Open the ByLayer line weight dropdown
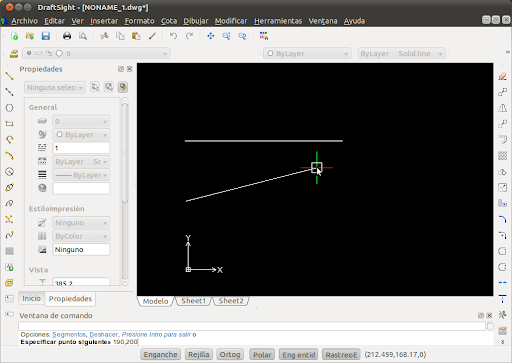Viewport: 512px width, 363px height. coord(81,175)
